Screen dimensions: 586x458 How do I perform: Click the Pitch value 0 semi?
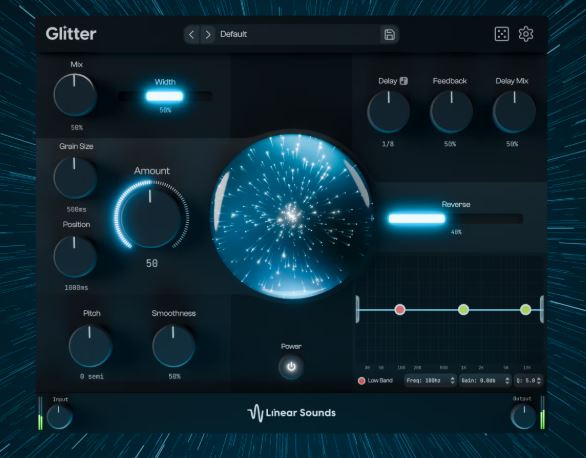(x=92, y=377)
